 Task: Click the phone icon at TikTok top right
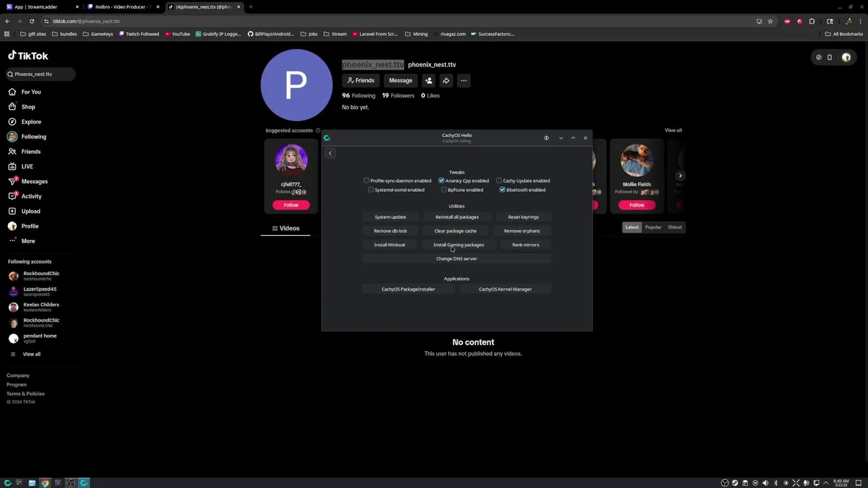(x=829, y=58)
